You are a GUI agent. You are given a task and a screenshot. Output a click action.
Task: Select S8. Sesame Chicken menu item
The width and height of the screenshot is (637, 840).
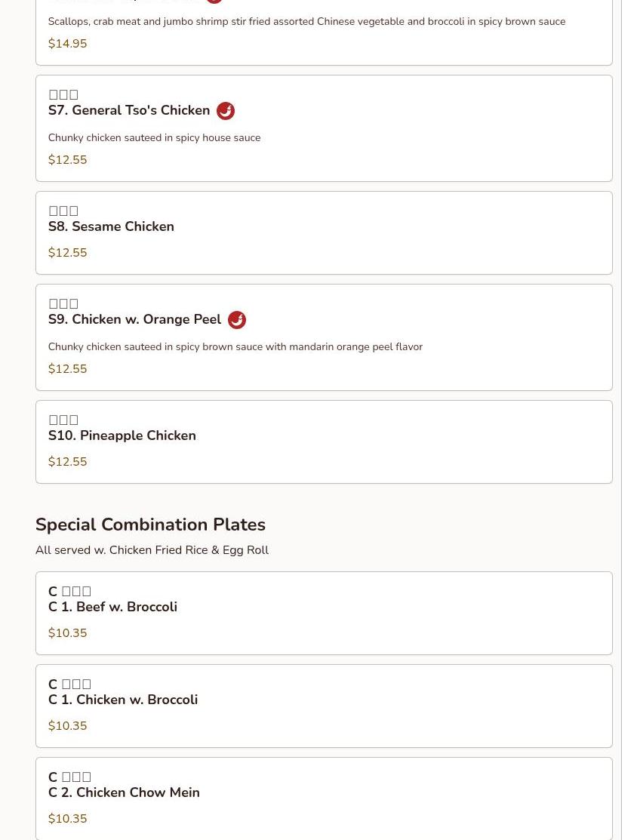111,226
